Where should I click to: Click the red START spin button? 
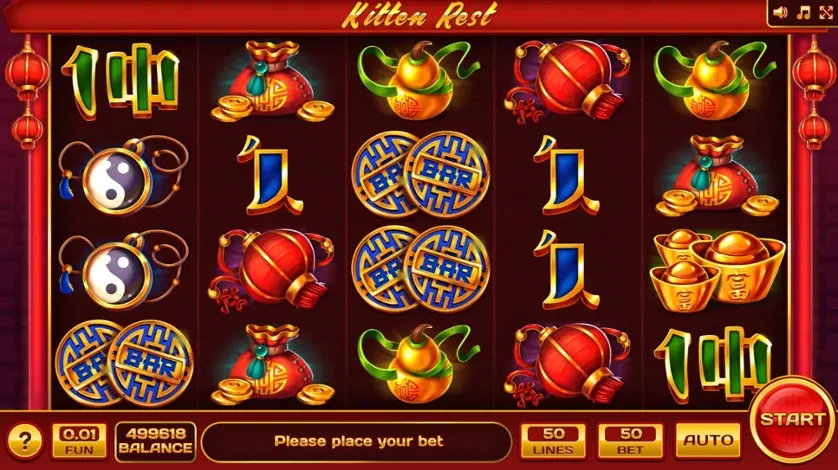point(793,420)
